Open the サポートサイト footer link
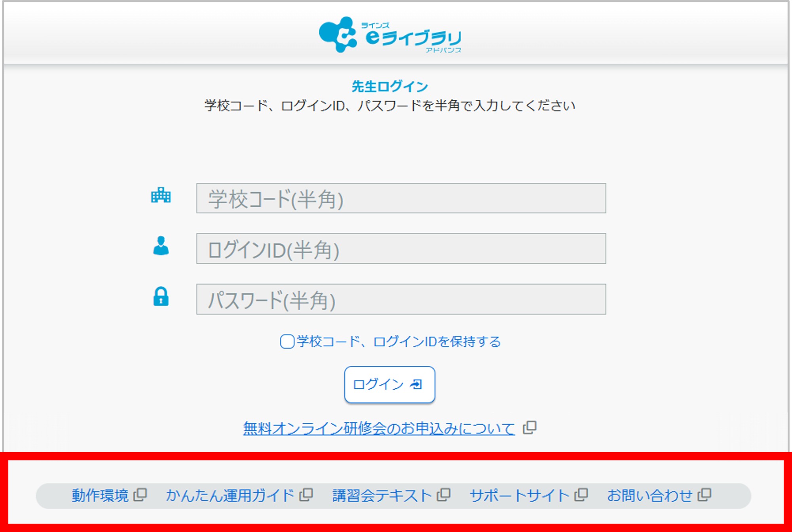Viewport: 792px width, 532px height. tap(519, 496)
